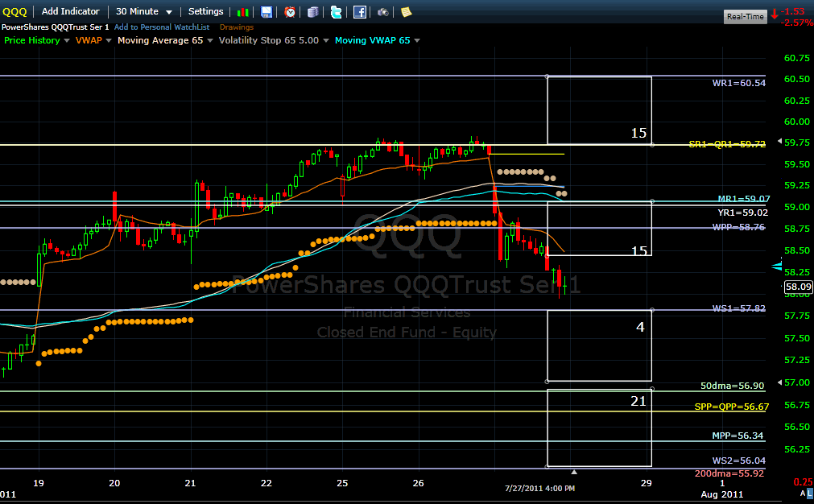This screenshot has height=504, width=814.
Task: Click the WS2=56.04 level label
Action: pos(739,461)
